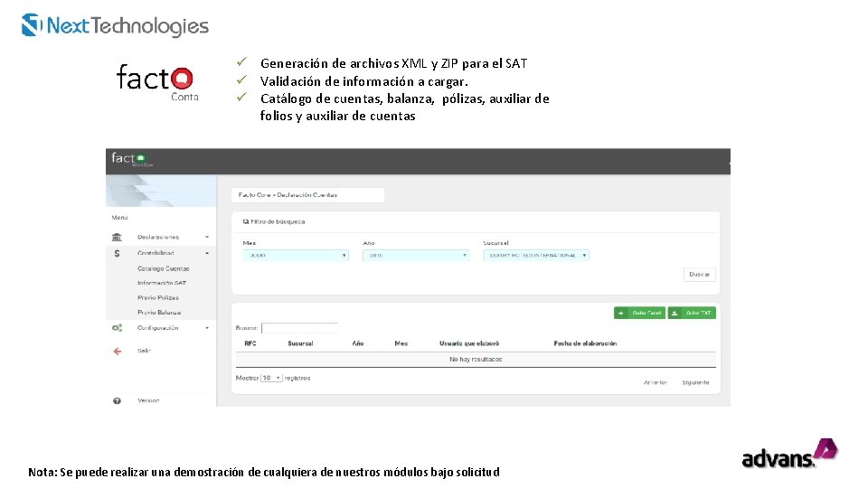This screenshot has height=488, width=868.
Task: Open the Mostrar 10 registros dropdown
Action: (x=271, y=378)
